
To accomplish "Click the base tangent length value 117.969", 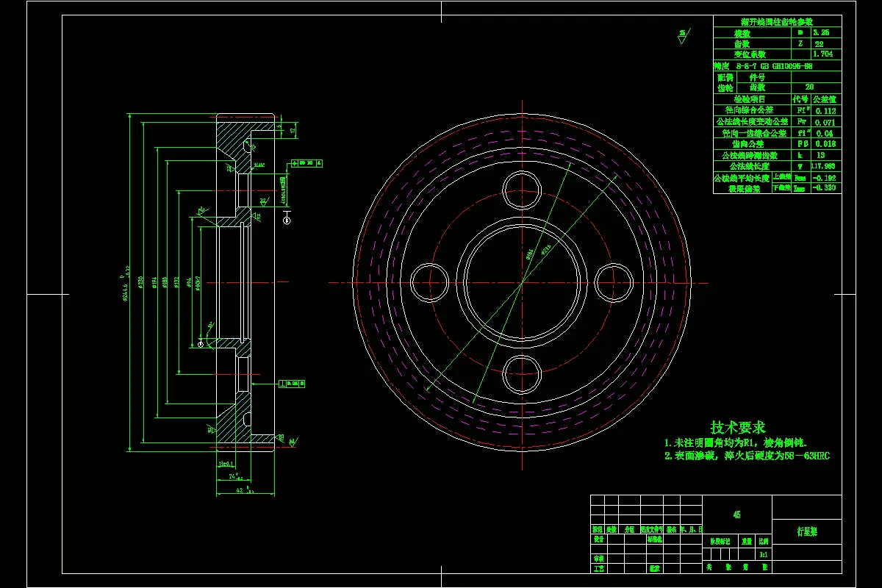I will tap(825, 166).
